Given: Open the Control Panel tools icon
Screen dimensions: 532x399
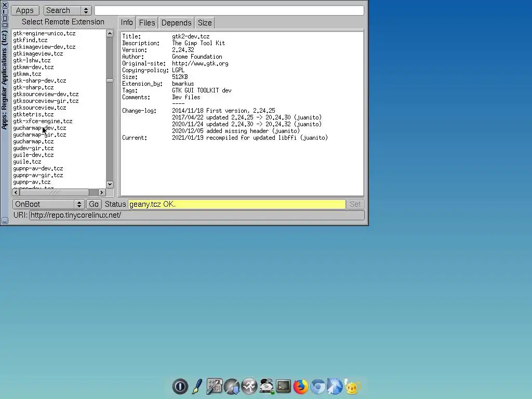Looking at the screenshot, I should pyautogui.click(x=215, y=387).
